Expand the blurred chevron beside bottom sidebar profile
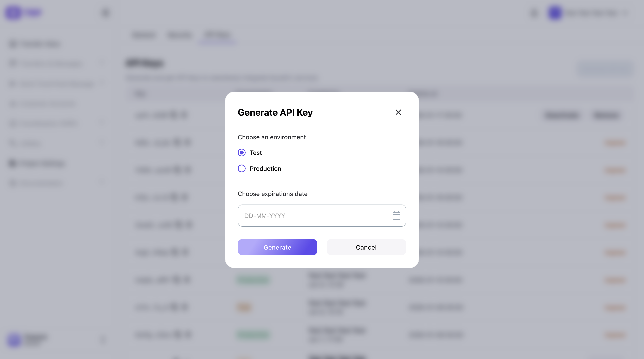Image resolution: width=644 pixels, height=359 pixels. click(102, 340)
